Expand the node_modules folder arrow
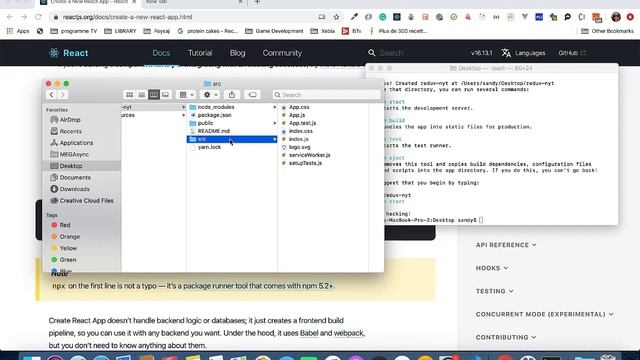640x360 pixels. click(x=275, y=107)
